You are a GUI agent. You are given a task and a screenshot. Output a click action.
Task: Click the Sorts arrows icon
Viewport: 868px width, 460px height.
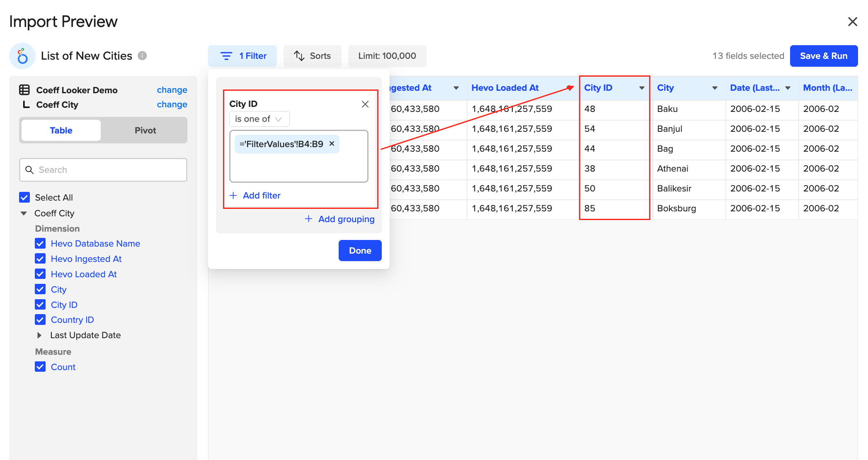[299, 56]
